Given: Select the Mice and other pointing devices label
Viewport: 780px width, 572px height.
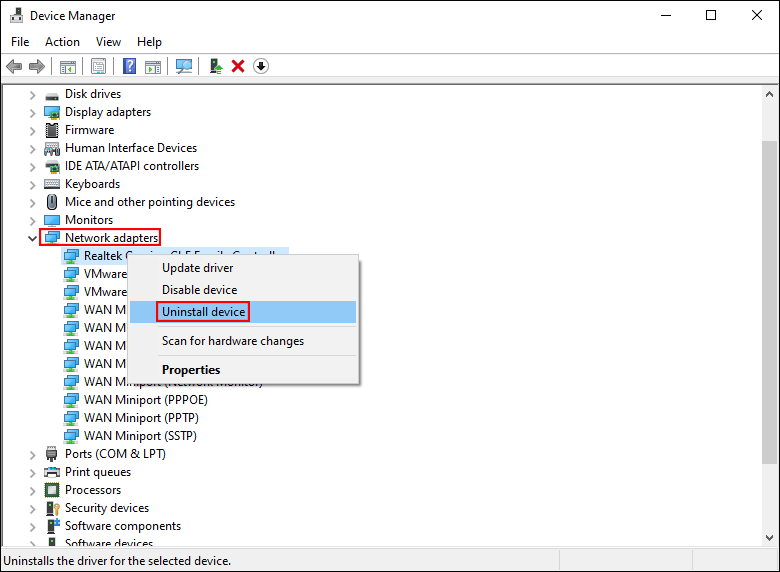Looking at the screenshot, I should (150, 202).
